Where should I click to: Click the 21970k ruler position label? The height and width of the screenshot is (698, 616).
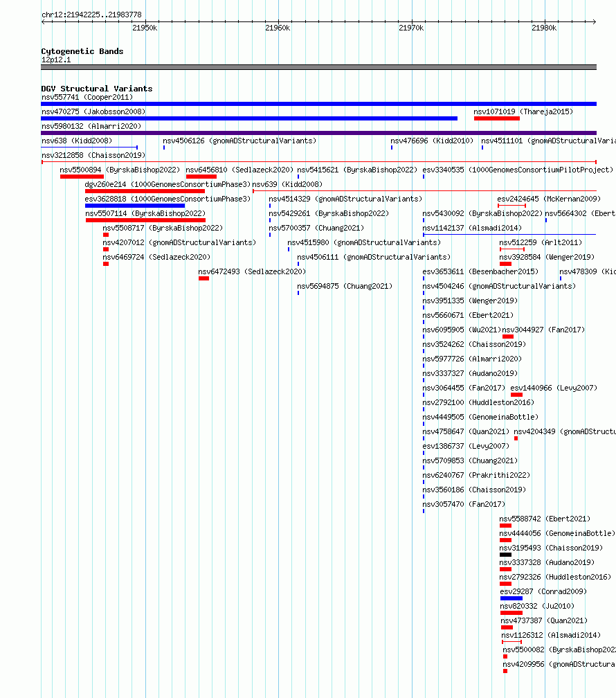click(411, 28)
